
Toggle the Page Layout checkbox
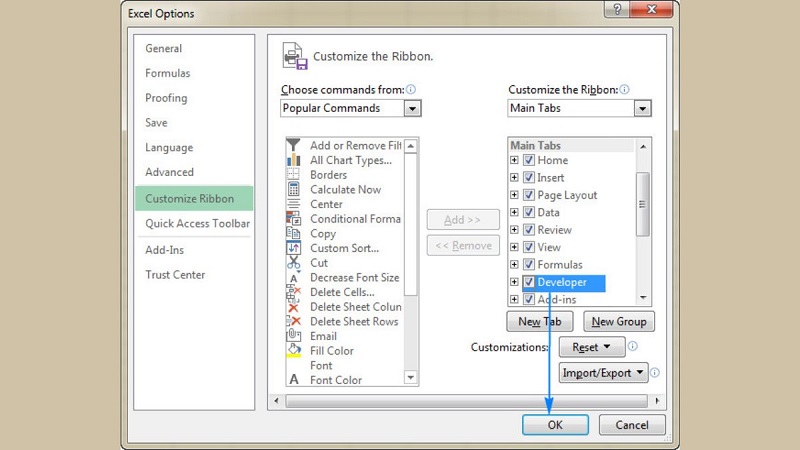pos(529,195)
